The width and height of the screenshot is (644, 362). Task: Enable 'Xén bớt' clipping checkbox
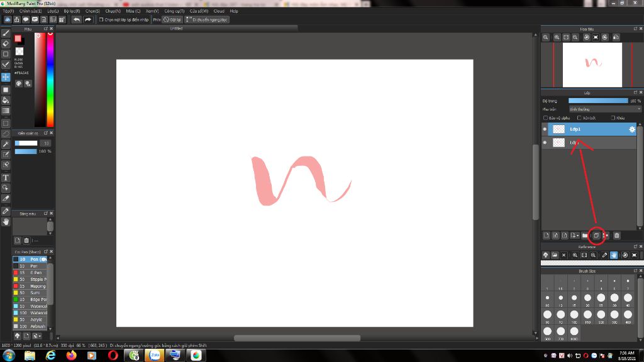pos(579,118)
